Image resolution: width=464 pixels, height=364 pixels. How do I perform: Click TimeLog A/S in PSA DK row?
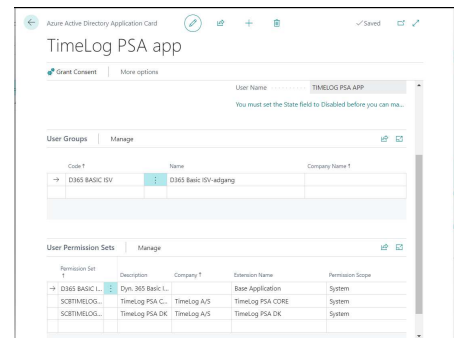coord(201,314)
